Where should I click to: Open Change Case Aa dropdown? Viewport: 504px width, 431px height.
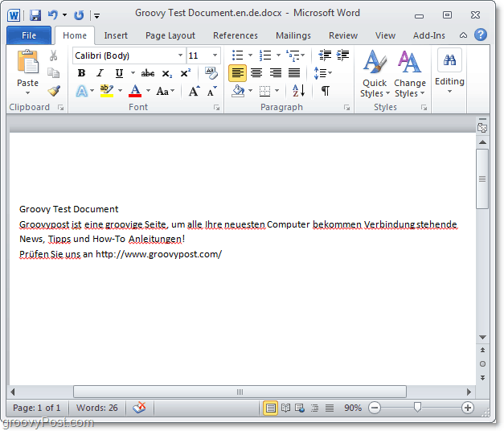click(x=166, y=92)
